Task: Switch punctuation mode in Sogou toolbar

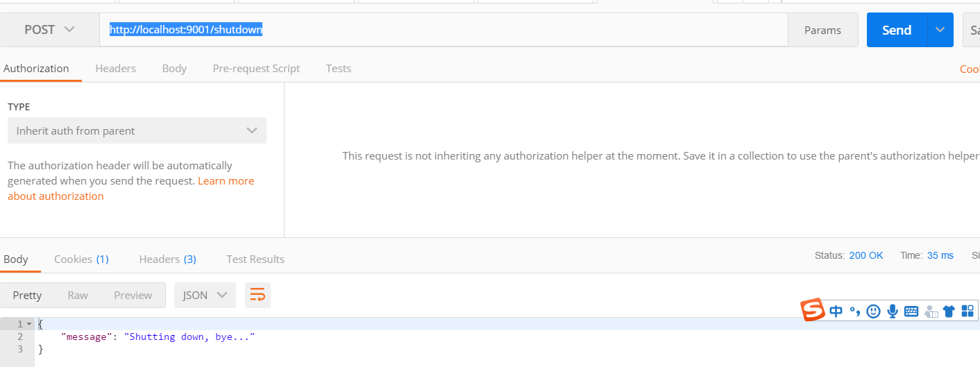Action: [x=855, y=311]
